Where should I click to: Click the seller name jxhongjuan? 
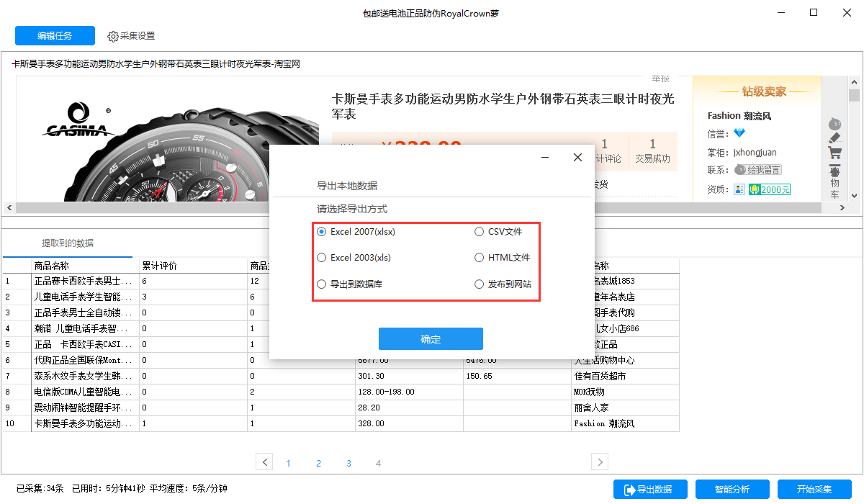point(755,152)
